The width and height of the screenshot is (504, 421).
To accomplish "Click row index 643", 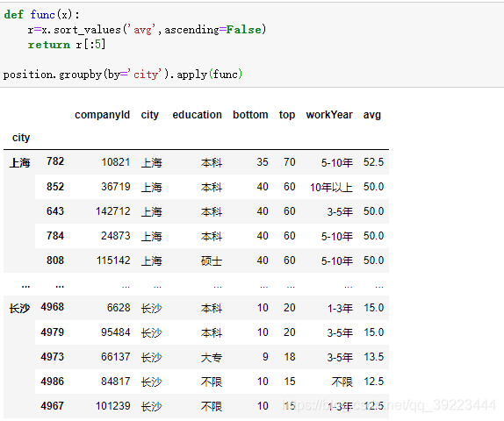I will pos(55,211).
